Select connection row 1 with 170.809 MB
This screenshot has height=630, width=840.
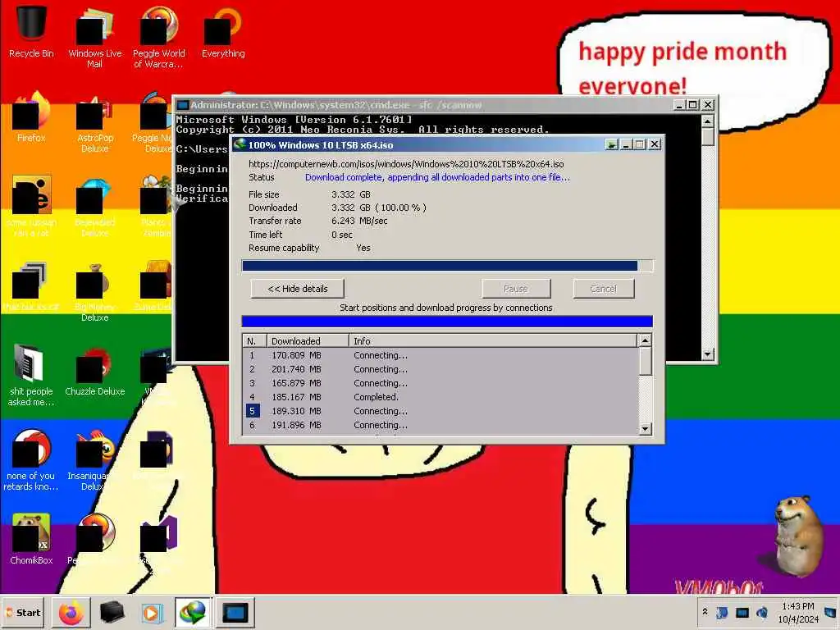coord(441,355)
